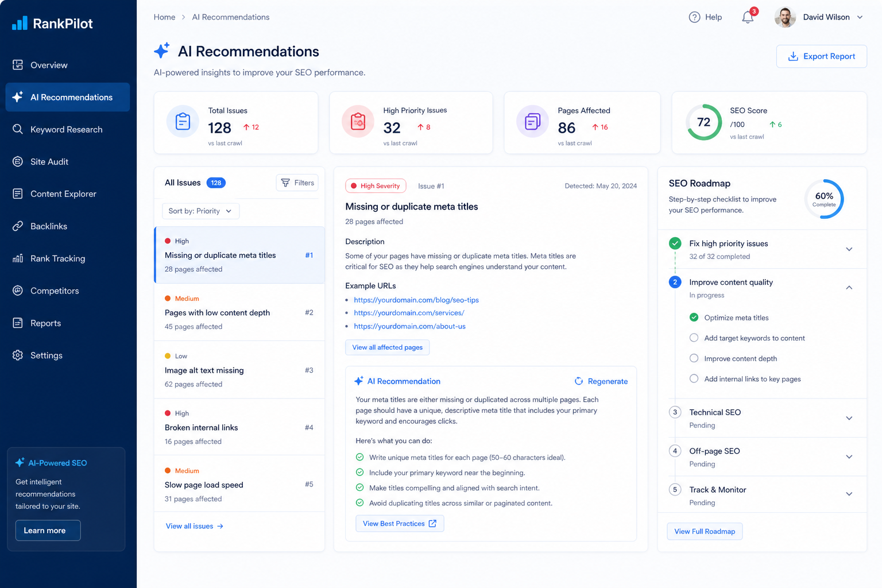
Task: Click the Total Issues clipboard icon
Action: [183, 122]
